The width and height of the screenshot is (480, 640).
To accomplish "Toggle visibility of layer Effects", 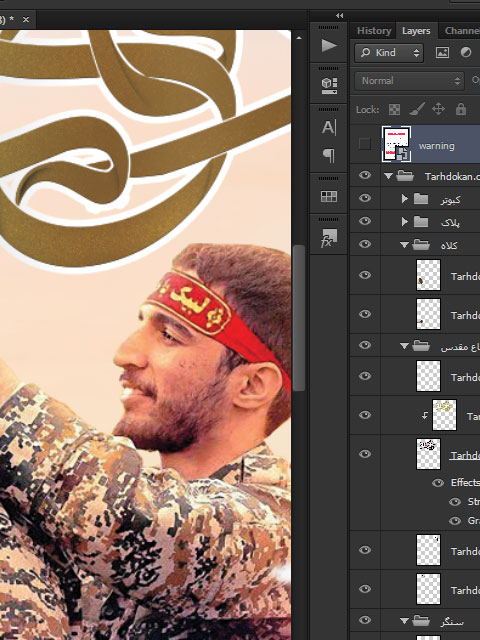I will click(x=438, y=483).
